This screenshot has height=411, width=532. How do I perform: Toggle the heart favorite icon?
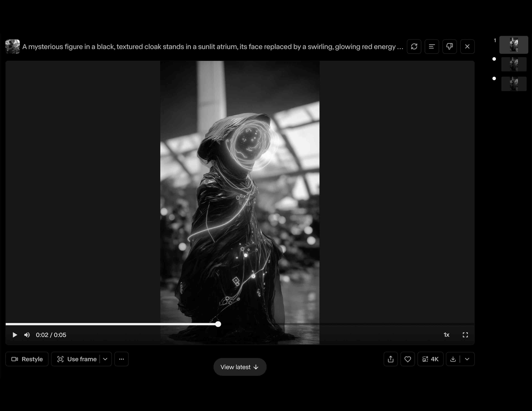(408, 359)
